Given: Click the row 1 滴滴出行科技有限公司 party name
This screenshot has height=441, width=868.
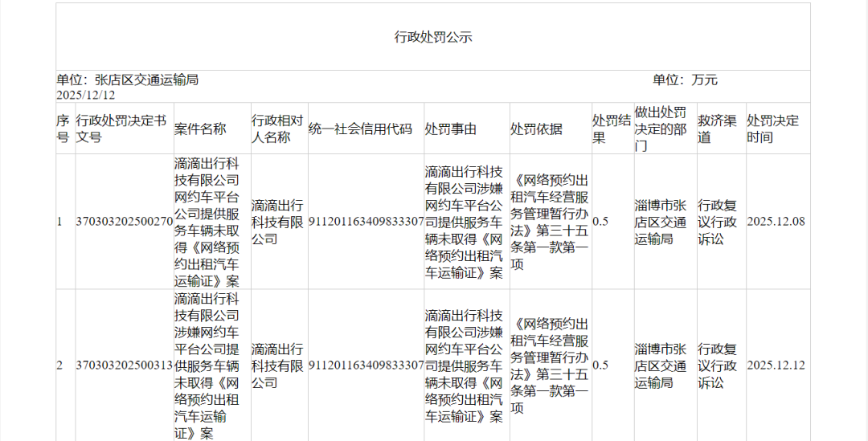Looking at the screenshot, I should (277, 222).
